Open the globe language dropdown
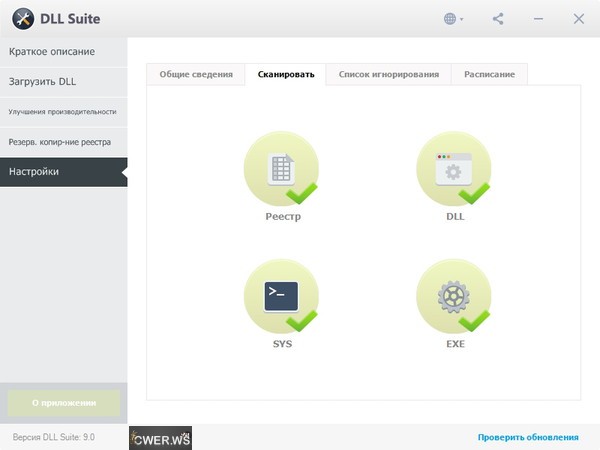Viewport: 600px width, 450px height. pyautogui.click(x=453, y=19)
